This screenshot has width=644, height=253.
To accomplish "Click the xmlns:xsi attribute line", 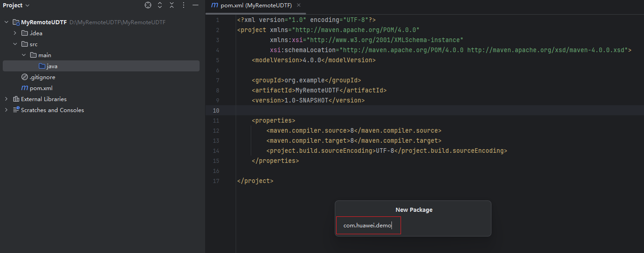I will pyautogui.click(x=367, y=40).
